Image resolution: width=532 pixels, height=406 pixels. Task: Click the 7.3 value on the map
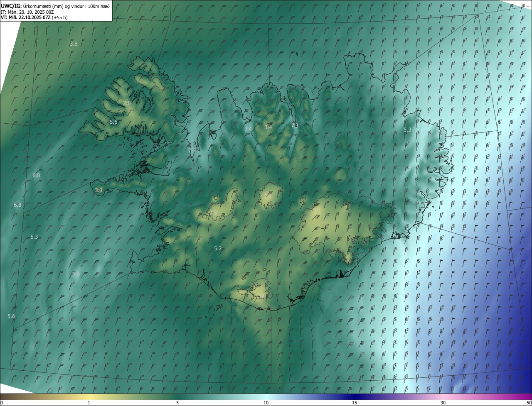tap(294, 125)
